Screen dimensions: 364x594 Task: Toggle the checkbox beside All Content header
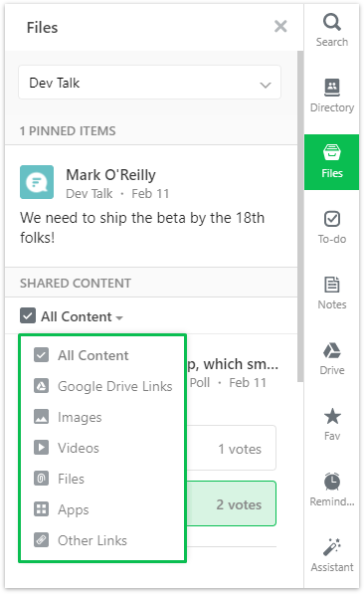[x=28, y=315]
